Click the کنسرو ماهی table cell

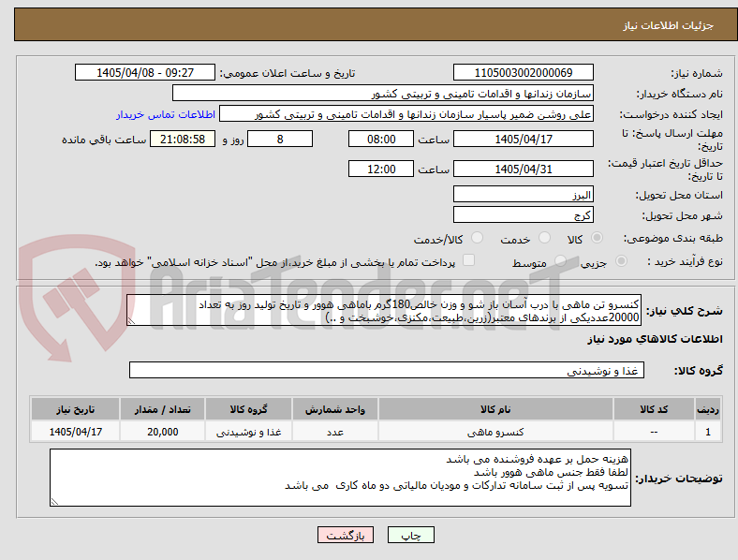[495, 431]
